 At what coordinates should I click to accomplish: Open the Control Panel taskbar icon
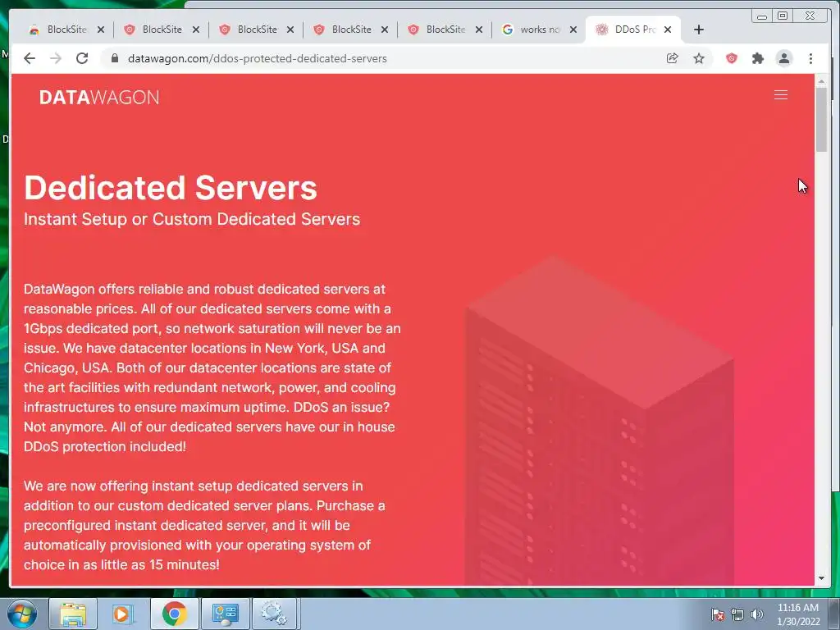pyautogui.click(x=225, y=614)
